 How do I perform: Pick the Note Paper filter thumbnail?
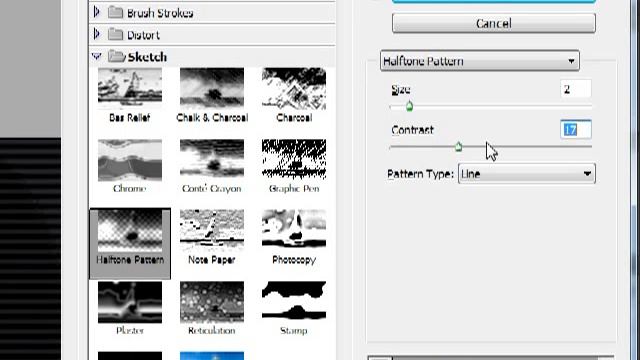point(212,231)
